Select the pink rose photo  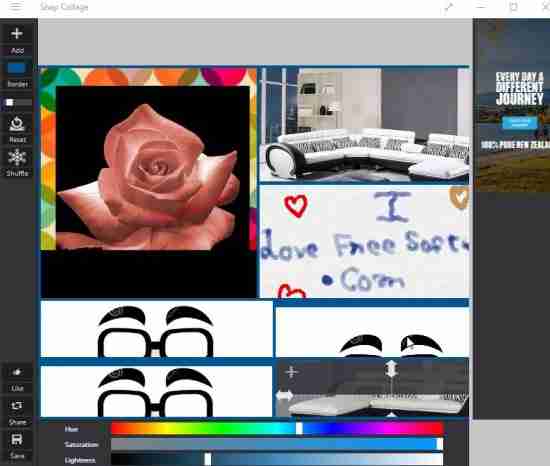149,183
